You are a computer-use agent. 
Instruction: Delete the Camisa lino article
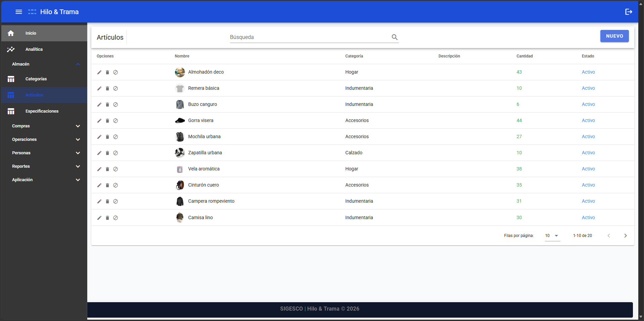coord(107,218)
